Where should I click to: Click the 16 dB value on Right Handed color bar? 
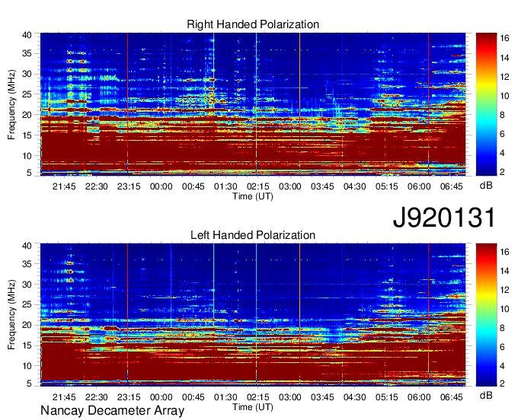tap(504, 38)
